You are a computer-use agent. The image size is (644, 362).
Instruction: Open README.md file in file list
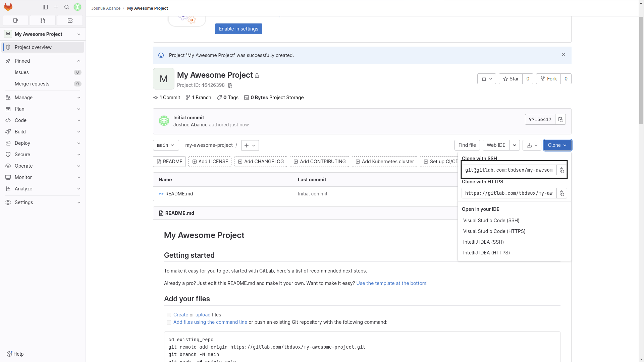(179, 194)
